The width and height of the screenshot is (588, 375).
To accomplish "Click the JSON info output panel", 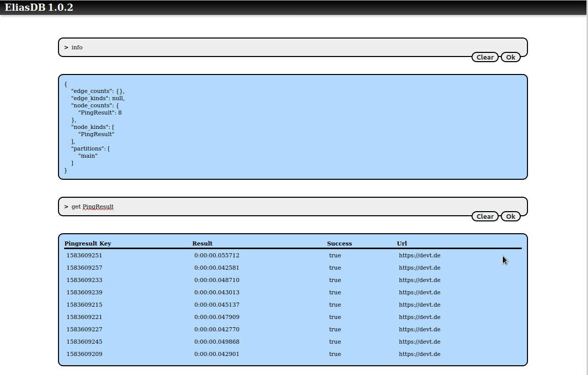I will pos(292,127).
